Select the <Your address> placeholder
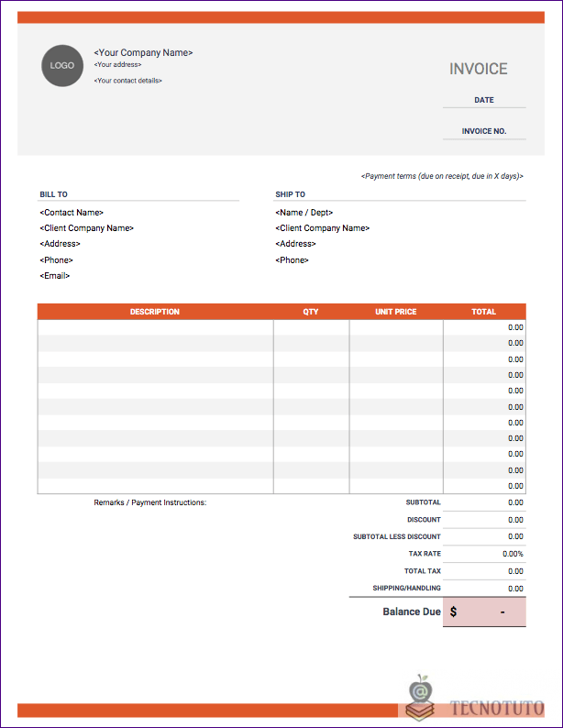Image resolution: width=563 pixels, height=728 pixels. coord(117,64)
